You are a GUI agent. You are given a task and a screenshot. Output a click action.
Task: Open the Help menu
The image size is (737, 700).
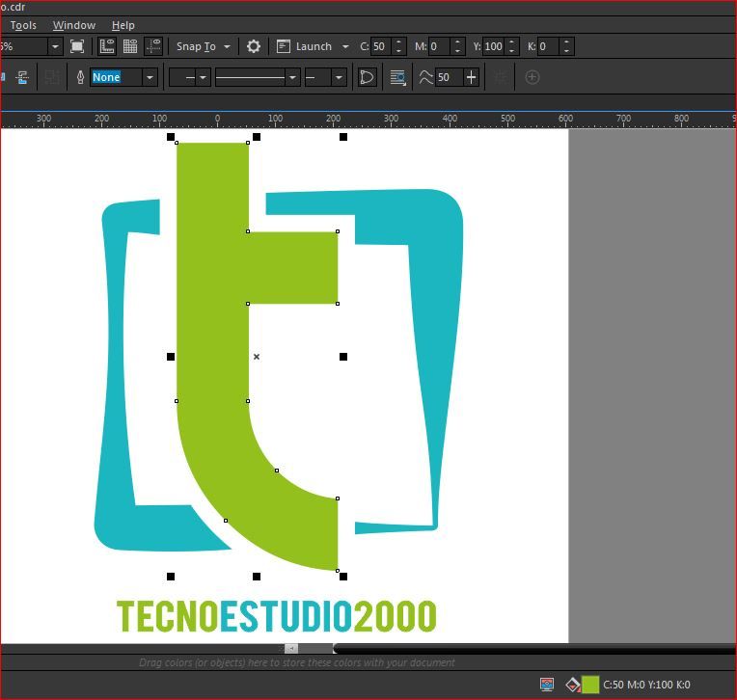(x=123, y=25)
